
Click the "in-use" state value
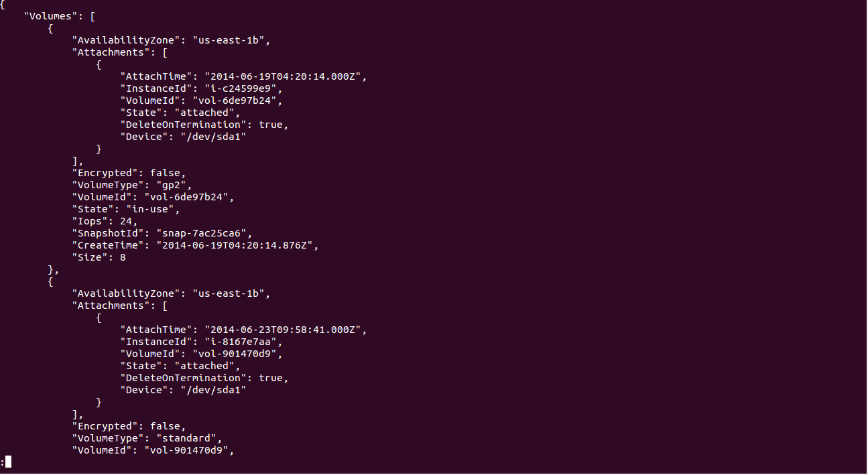[153, 209]
